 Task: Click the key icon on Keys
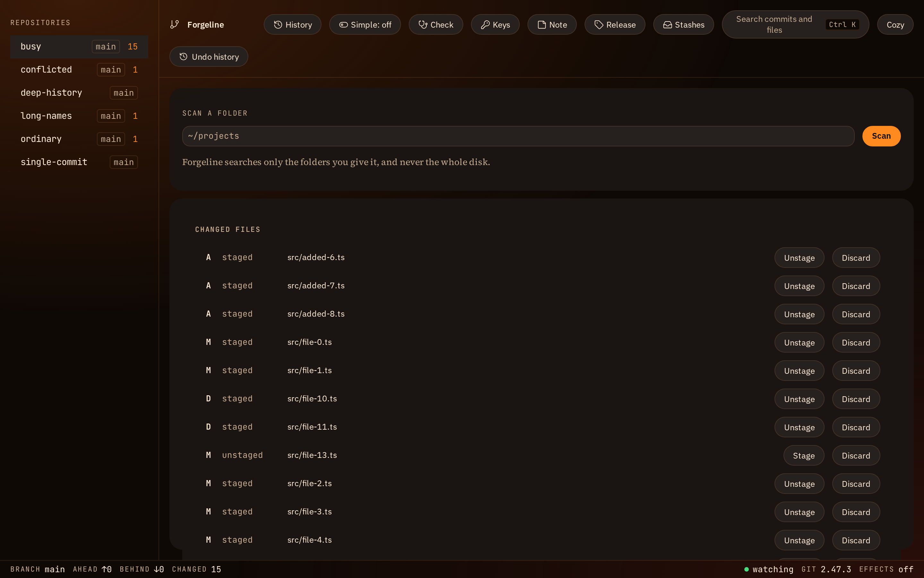tap(485, 24)
